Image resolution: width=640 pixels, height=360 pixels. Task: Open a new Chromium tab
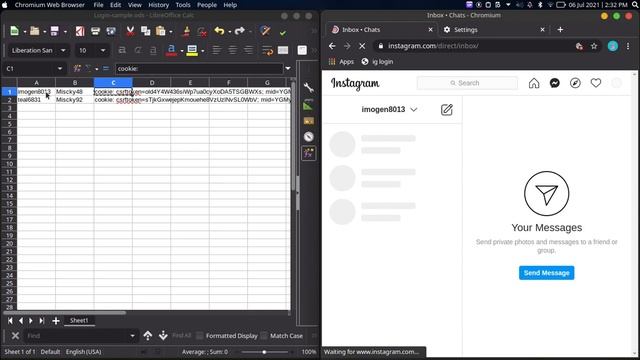pos(560,30)
